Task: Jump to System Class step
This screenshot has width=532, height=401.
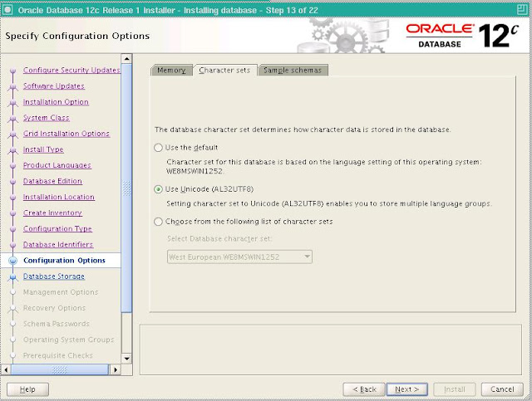Action: 47,118
